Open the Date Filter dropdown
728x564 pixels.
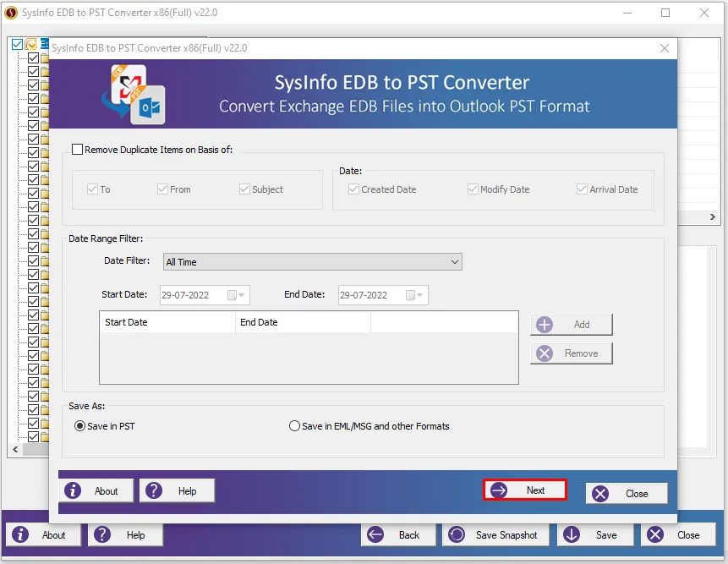pyautogui.click(x=455, y=262)
